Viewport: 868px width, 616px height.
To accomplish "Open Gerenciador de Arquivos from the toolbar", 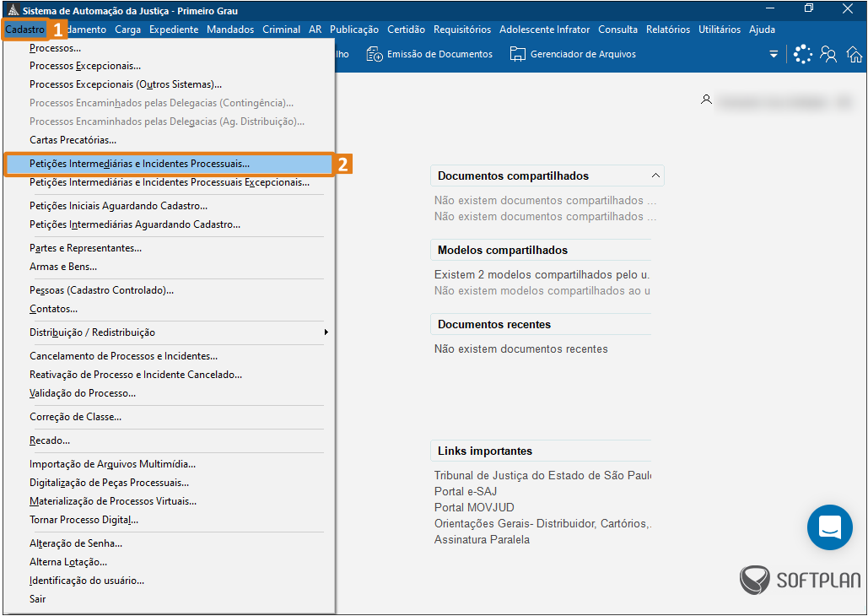I will (x=573, y=54).
